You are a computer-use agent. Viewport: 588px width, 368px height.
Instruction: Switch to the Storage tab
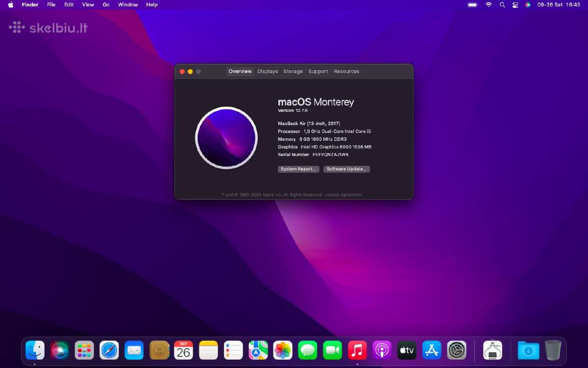(x=293, y=71)
